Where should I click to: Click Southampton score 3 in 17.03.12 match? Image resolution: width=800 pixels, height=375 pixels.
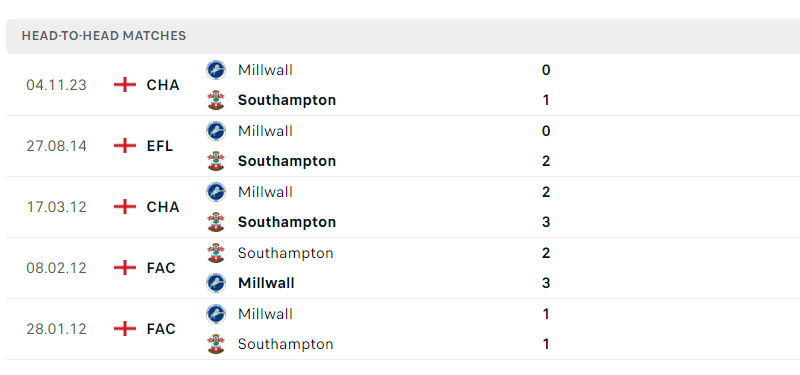pyautogui.click(x=546, y=222)
